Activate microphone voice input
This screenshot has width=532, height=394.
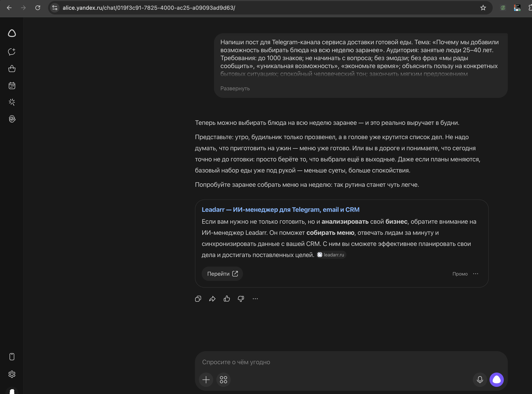coord(480,380)
